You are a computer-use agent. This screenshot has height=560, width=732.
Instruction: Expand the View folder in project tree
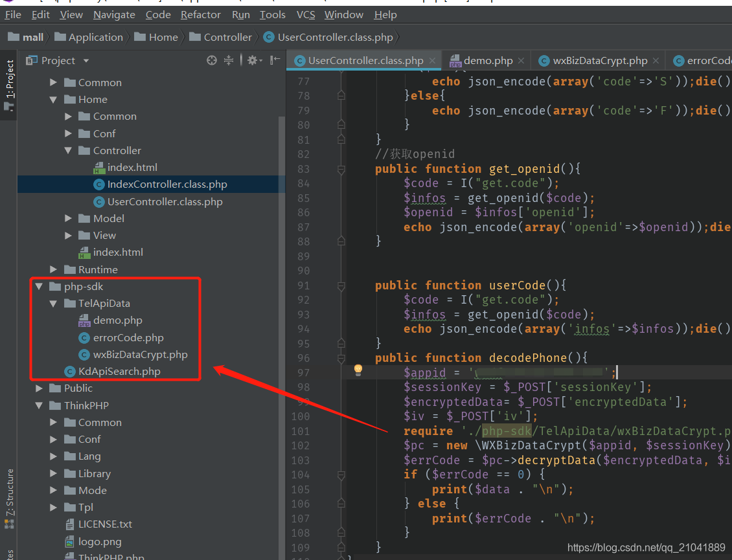point(68,235)
